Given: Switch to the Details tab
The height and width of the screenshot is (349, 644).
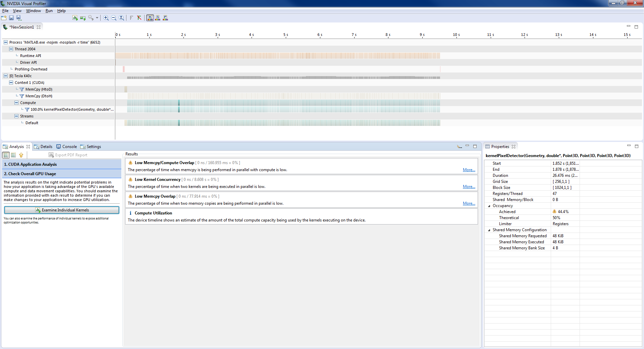Looking at the screenshot, I should point(43,147).
